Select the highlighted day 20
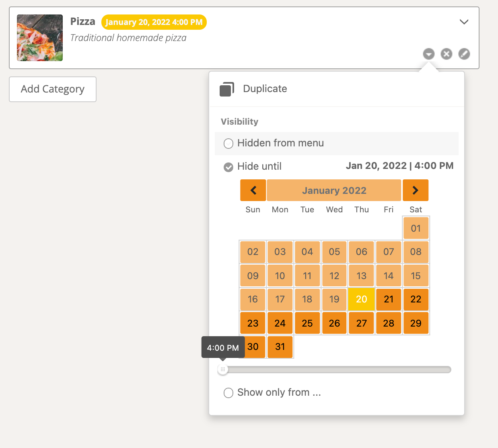This screenshot has width=498, height=448. 361,299
